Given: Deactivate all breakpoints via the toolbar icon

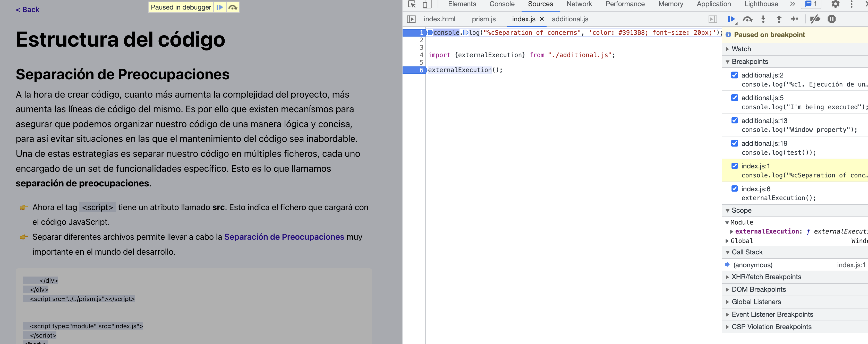Looking at the screenshot, I should coord(815,19).
